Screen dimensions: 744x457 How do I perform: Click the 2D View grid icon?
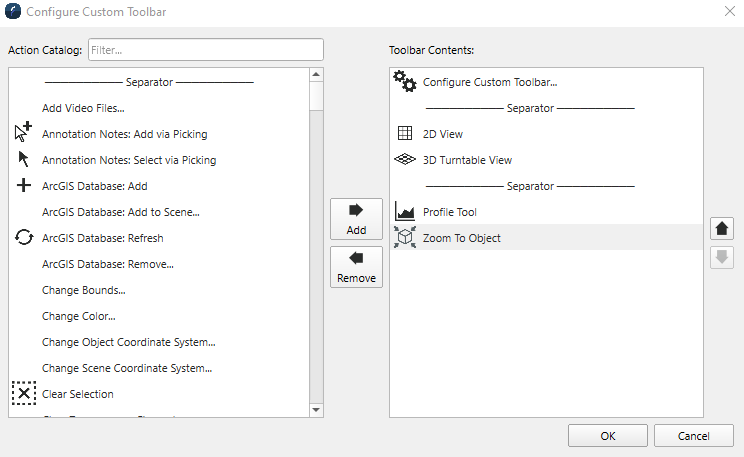click(x=405, y=133)
